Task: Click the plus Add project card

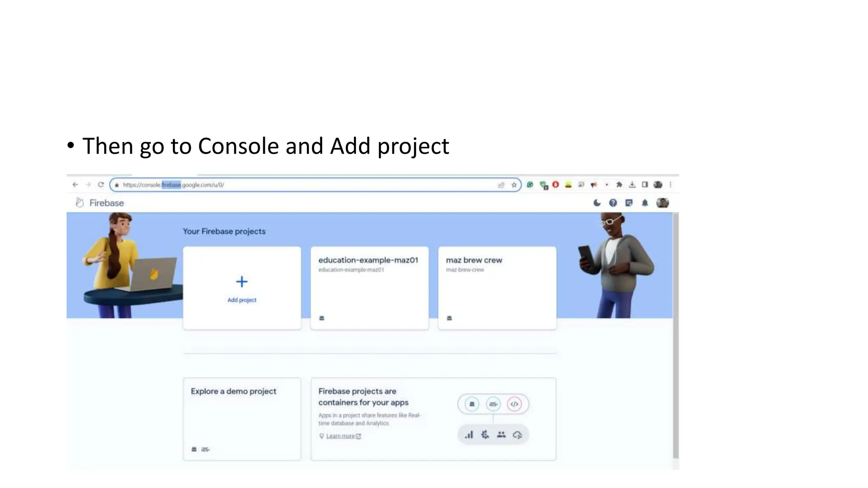Action: click(x=242, y=288)
